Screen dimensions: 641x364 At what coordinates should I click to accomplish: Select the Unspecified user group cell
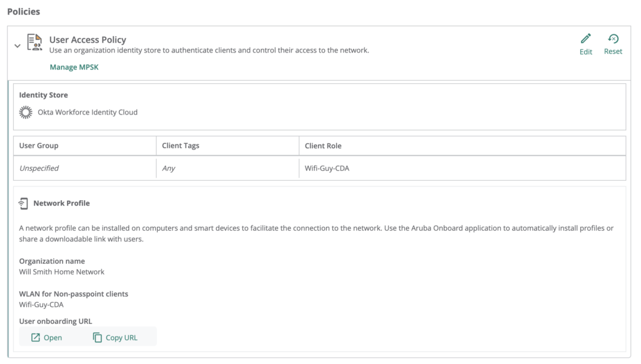tap(39, 168)
